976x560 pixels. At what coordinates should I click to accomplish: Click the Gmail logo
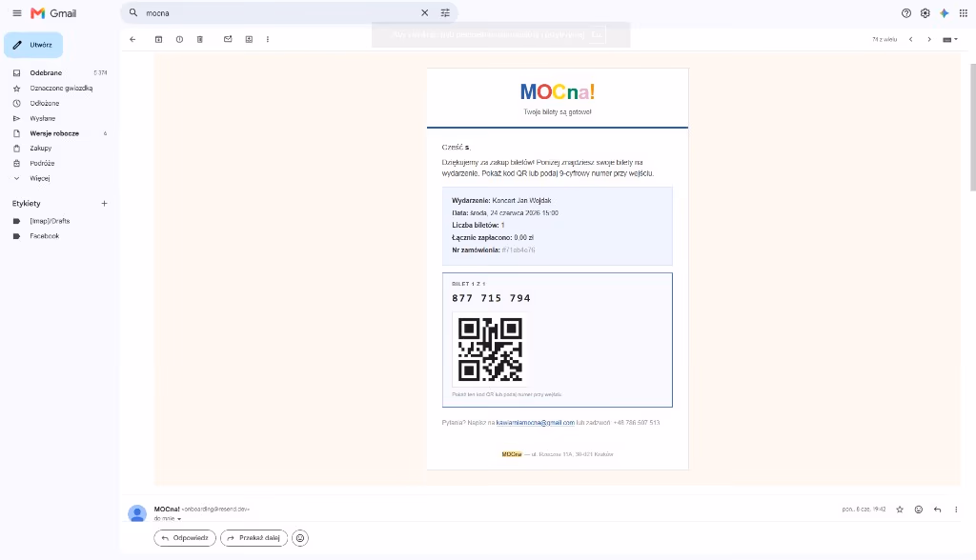point(53,13)
